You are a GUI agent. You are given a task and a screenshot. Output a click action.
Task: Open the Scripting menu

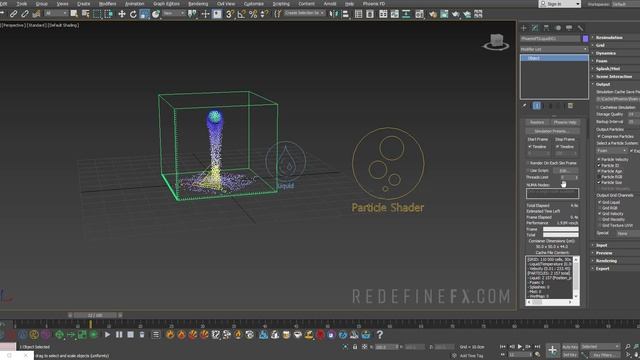(281, 4)
